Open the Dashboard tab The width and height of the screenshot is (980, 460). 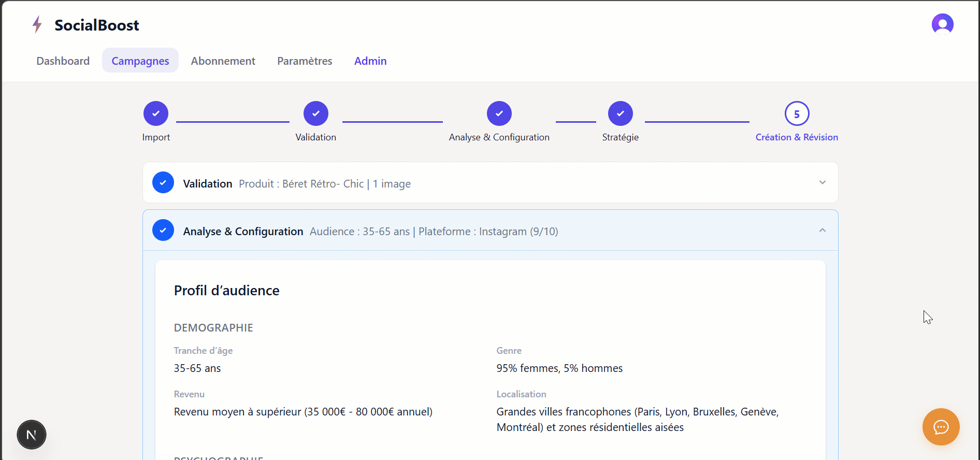coord(63,61)
